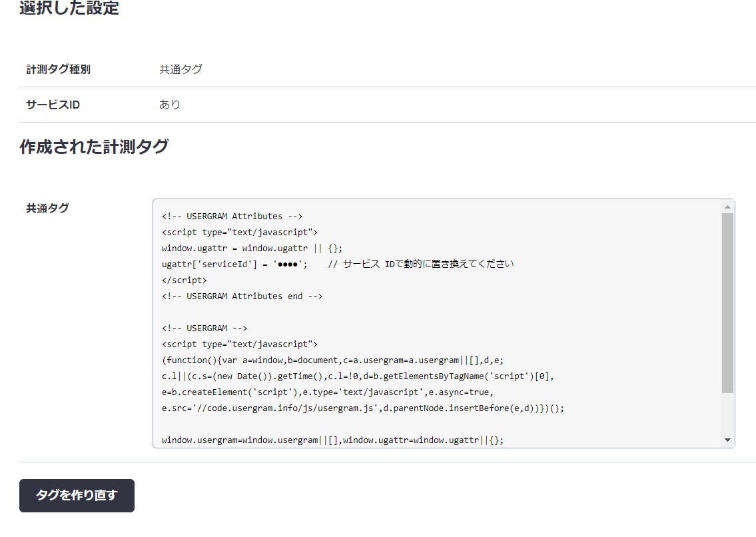Click the '<!-- USERGRAM Attributes end -->' line
The width and height of the screenshot is (756, 537).
pos(242,296)
